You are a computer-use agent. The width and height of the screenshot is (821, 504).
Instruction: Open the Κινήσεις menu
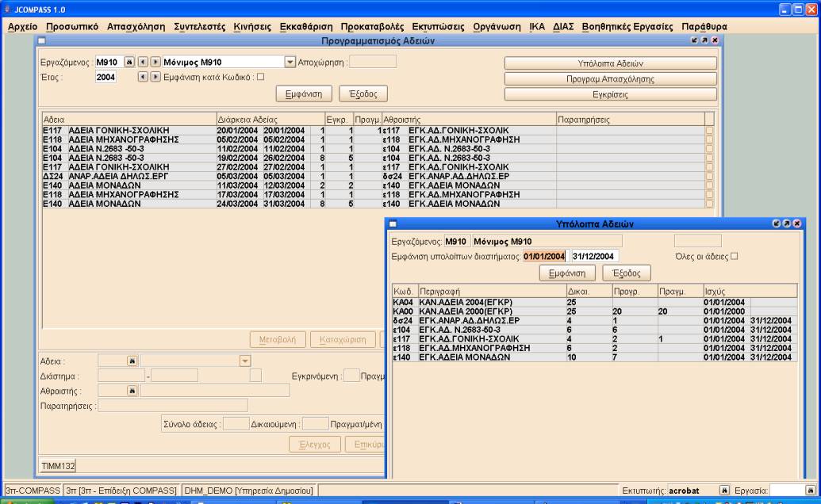(252, 27)
